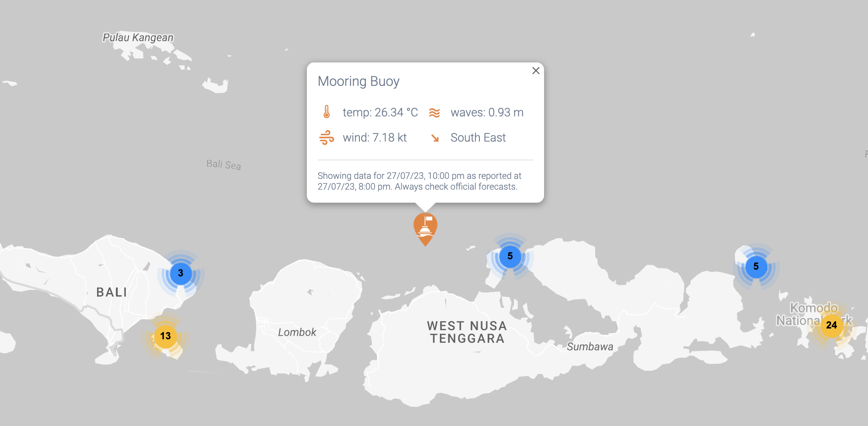Select the temp 26.34 °C reading
The height and width of the screenshot is (426, 868).
point(380,112)
